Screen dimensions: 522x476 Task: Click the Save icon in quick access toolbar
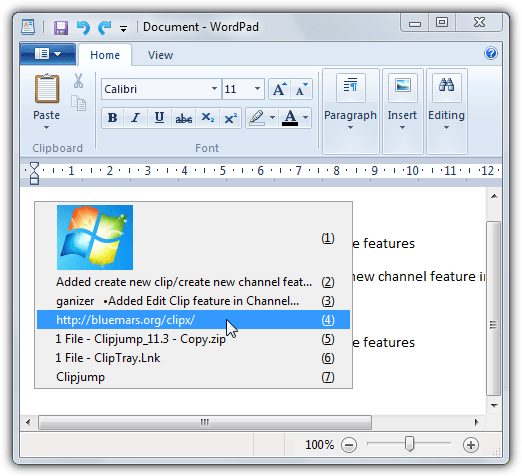61,28
